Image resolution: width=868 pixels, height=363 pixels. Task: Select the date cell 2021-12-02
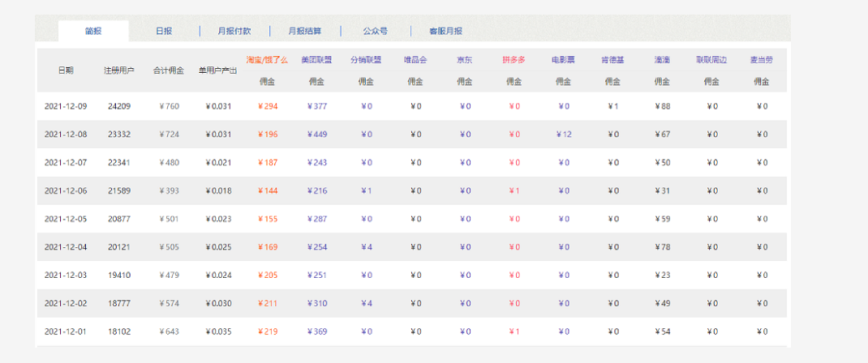click(x=66, y=303)
